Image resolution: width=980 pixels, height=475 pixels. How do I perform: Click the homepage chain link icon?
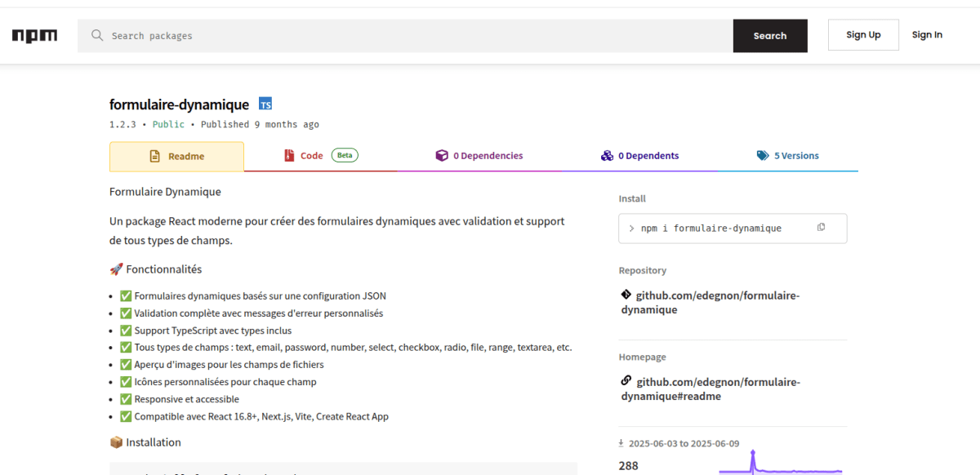coord(626,380)
